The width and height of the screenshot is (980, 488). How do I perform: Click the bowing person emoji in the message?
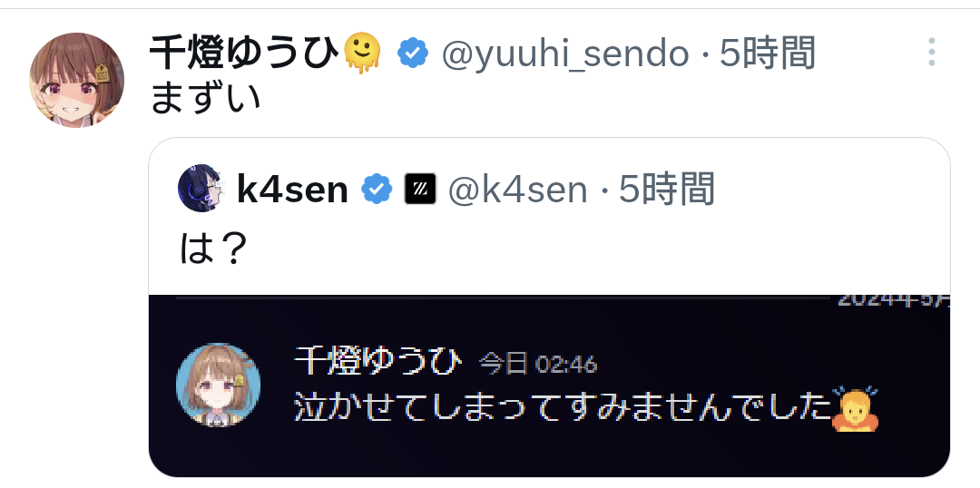click(x=856, y=409)
